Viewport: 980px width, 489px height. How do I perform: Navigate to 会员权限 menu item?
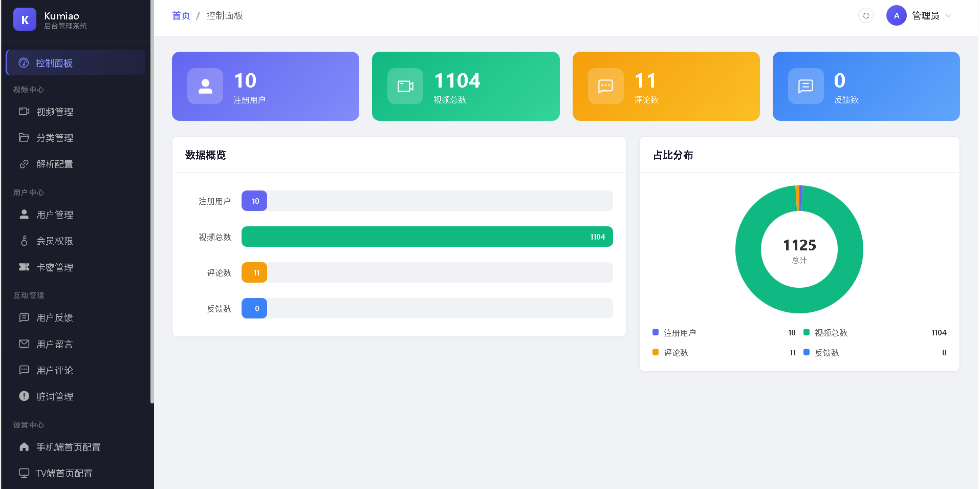(76, 241)
